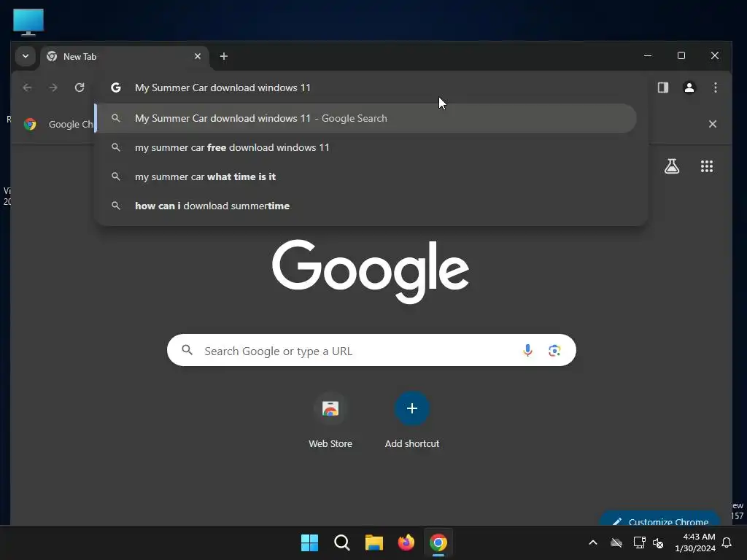The image size is (747, 560).
Task: Toggle the Chrome side panel
Action: point(663,87)
